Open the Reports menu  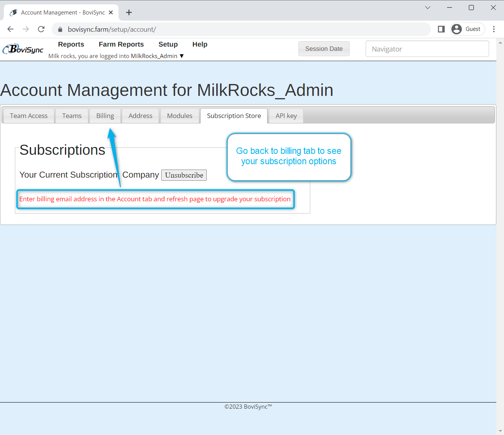[71, 44]
